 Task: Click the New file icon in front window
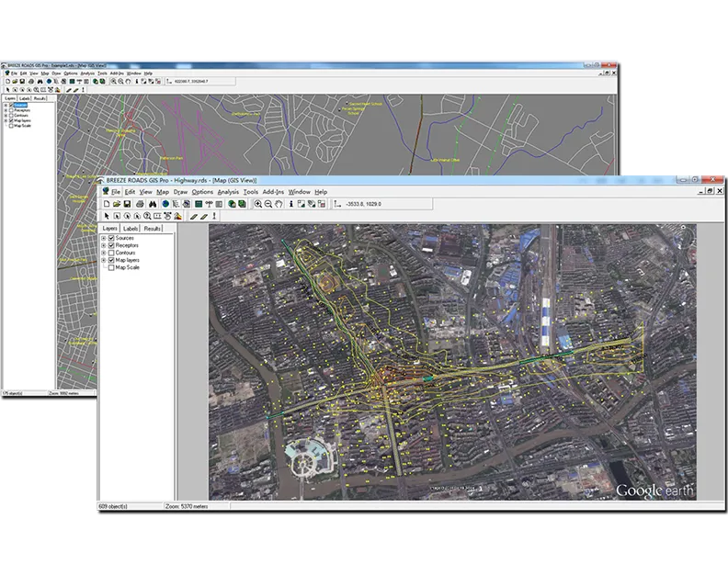point(107,204)
